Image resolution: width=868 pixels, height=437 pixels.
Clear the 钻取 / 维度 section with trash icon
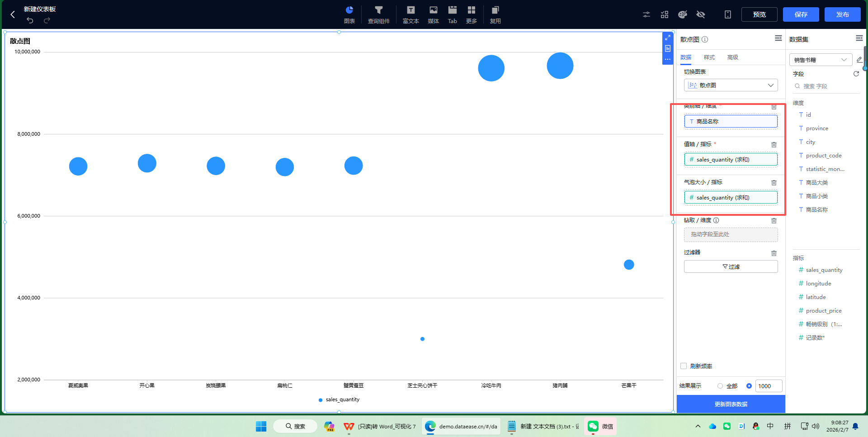point(774,221)
